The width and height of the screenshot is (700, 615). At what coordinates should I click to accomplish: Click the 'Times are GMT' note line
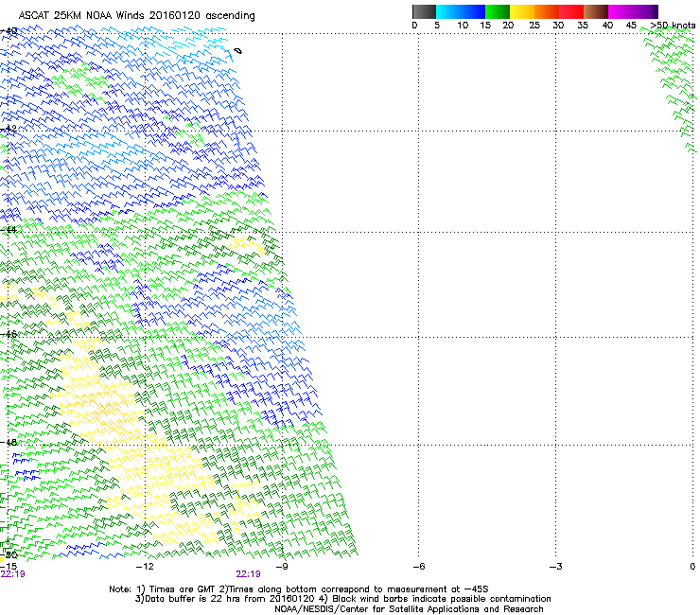click(299, 589)
